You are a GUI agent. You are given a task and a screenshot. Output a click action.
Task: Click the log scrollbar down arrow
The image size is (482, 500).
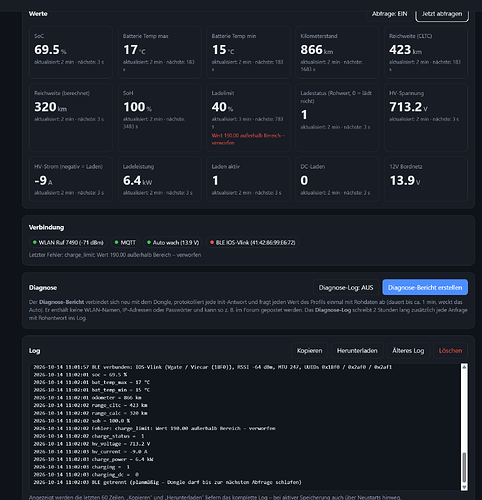(x=464, y=487)
